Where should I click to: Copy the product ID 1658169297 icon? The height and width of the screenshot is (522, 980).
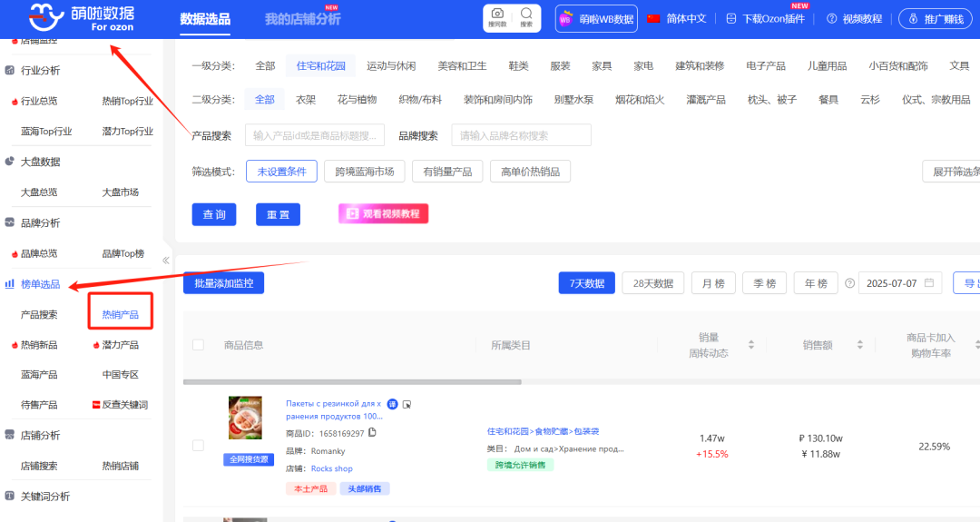[x=373, y=433]
